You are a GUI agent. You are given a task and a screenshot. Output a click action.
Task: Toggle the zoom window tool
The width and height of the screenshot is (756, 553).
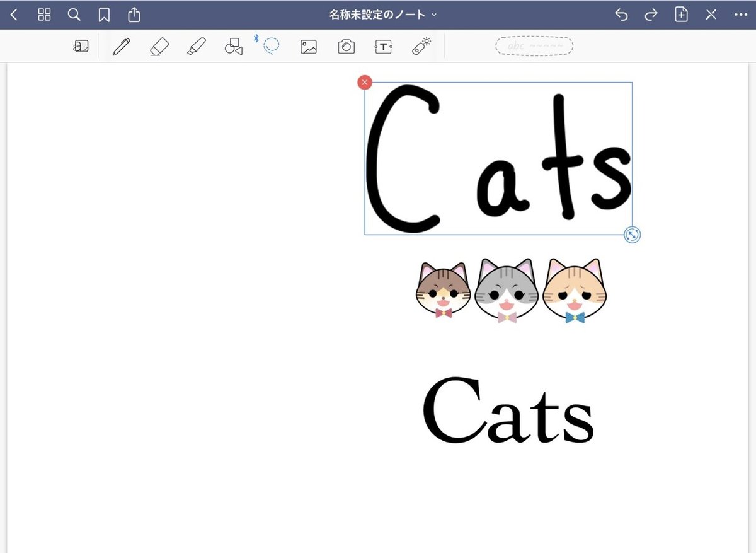[81, 46]
